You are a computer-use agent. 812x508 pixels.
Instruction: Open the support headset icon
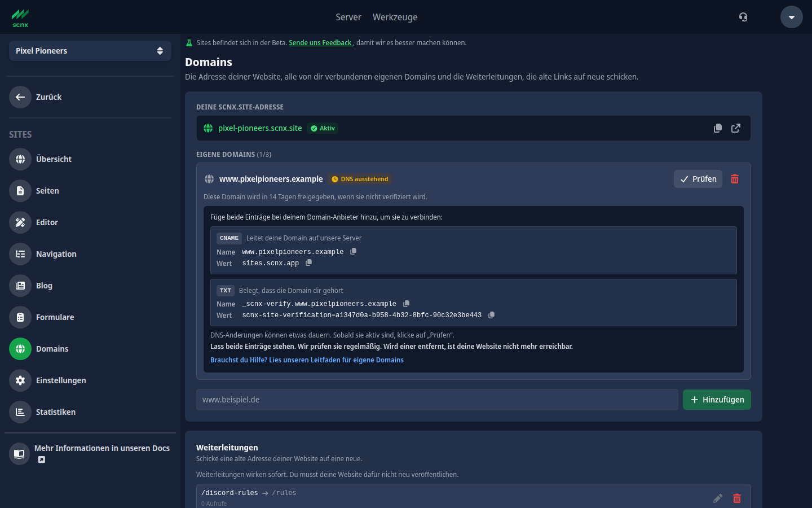[x=743, y=17]
